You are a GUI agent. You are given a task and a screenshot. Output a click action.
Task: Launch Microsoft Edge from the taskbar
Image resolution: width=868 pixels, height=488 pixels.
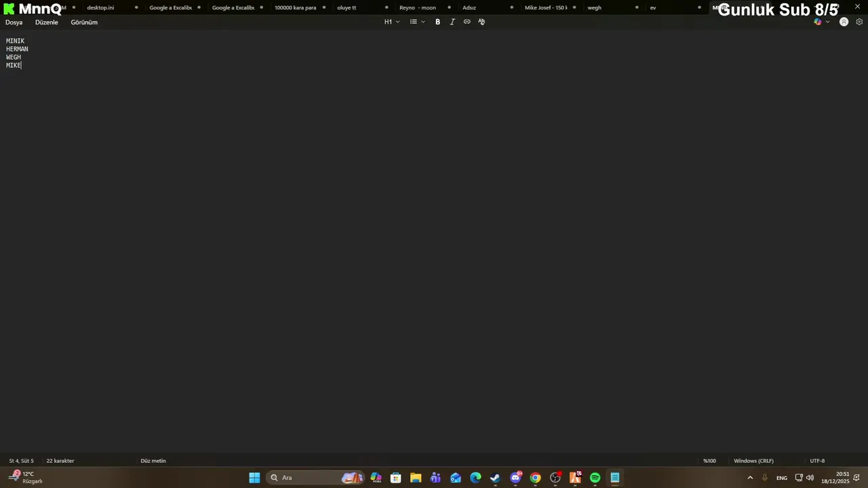pos(475,478)
